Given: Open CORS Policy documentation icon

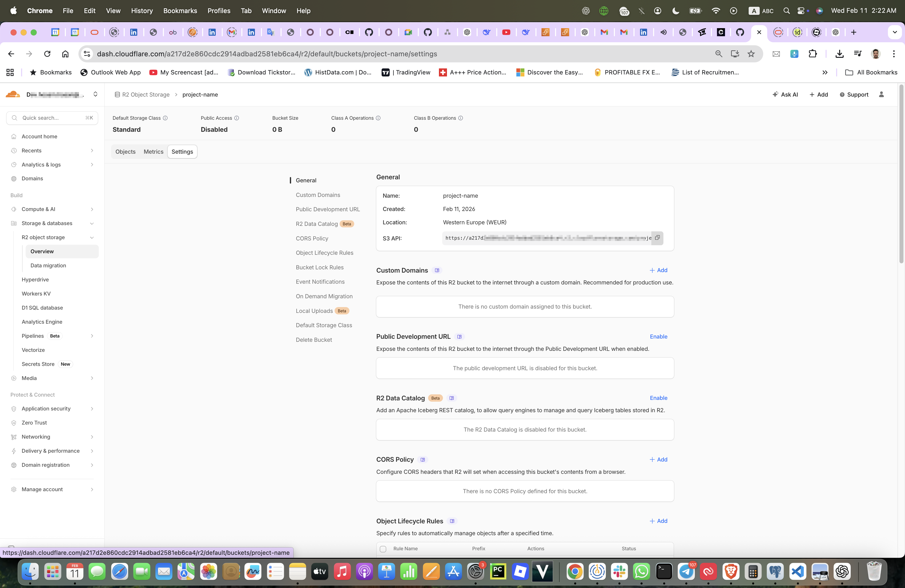Looking at the screenshot, I should [423, 459].
